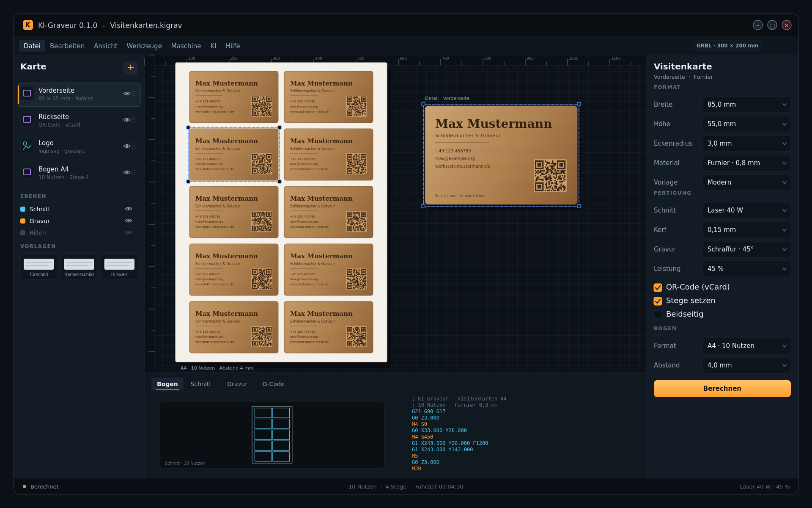Viewport: 812px width, 508px height.
Task: Toggle Vorderseite visibility eye
Action: point(126,94)
